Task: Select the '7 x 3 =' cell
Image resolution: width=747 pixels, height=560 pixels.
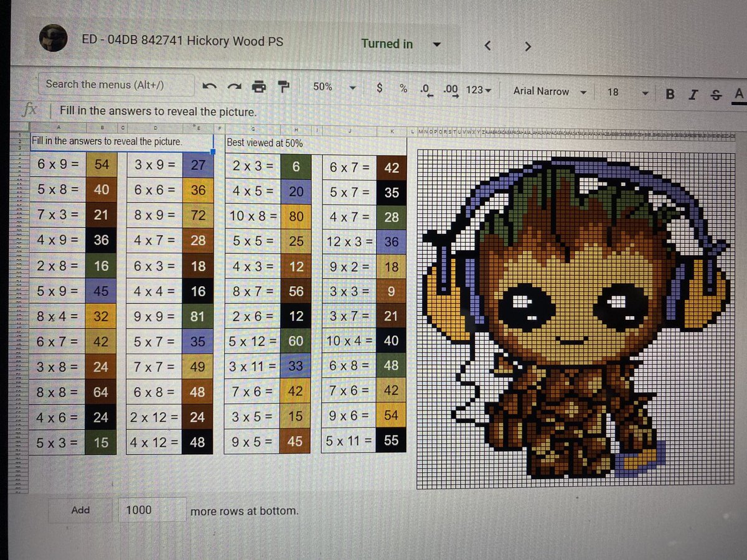Action: (58, 215)
